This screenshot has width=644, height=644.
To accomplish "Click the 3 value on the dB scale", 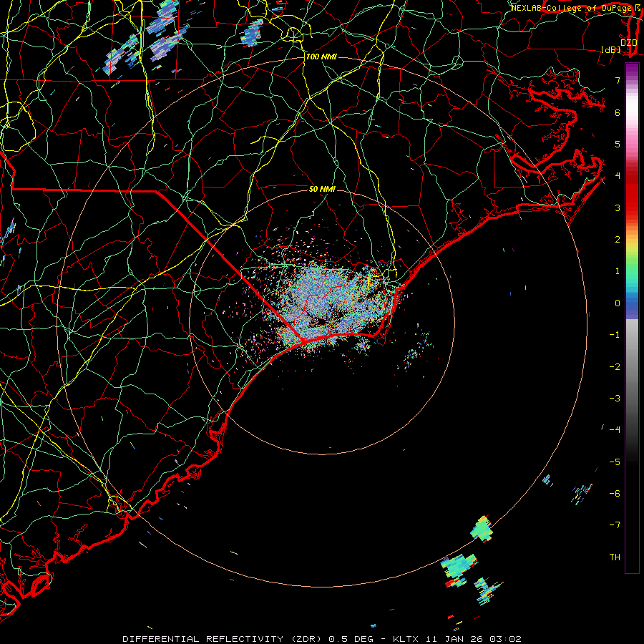I will click(618, 208).
